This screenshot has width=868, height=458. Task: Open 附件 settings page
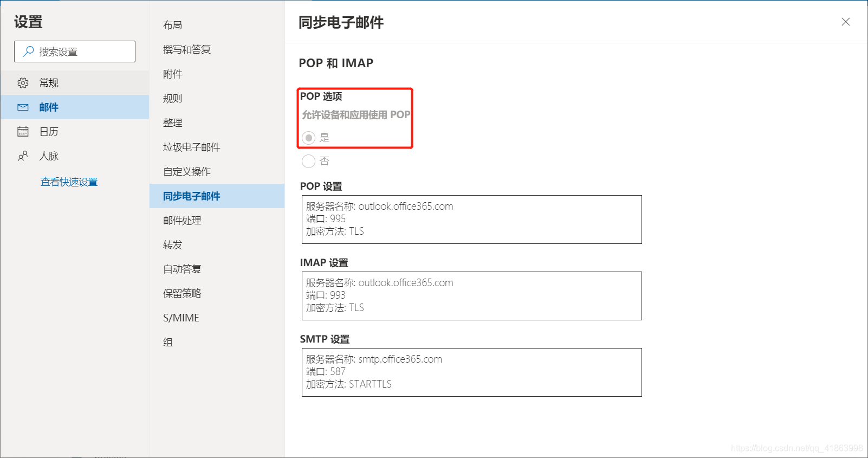point(217,74)
